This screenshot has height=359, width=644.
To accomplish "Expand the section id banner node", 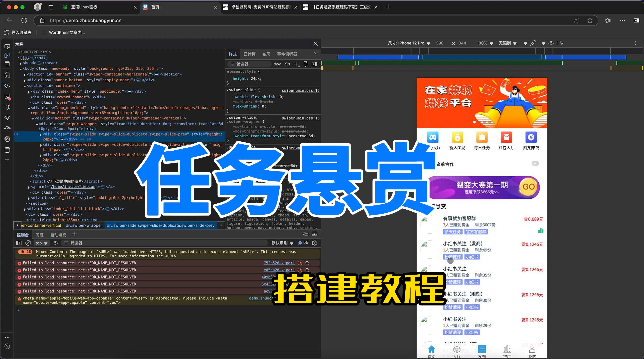I will click(25, 75).
